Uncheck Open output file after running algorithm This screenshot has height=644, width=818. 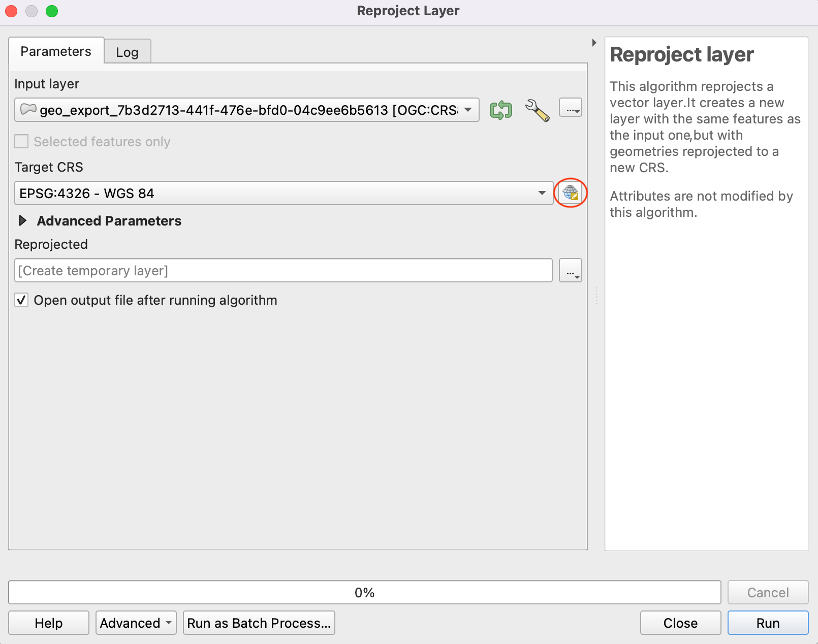click(21, 300)
